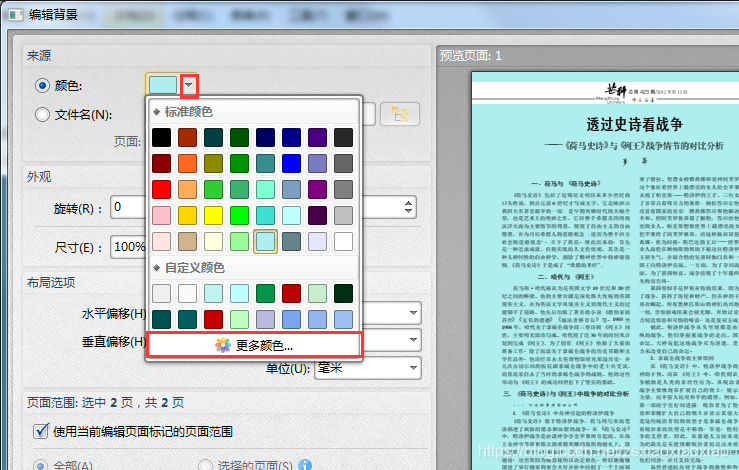Choose white in the standard colors bottom row

(343, 241)
